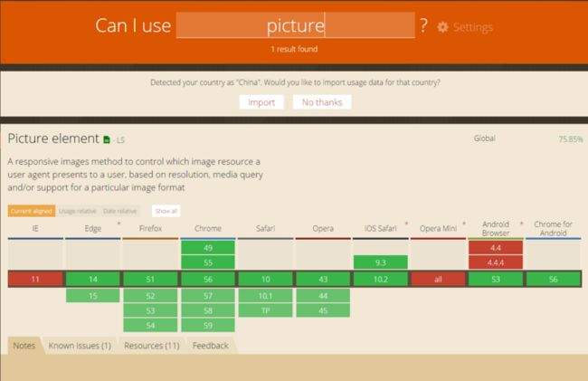Select the Opera 45 cell
588x381 pixels.
click(x=323, y=310)
